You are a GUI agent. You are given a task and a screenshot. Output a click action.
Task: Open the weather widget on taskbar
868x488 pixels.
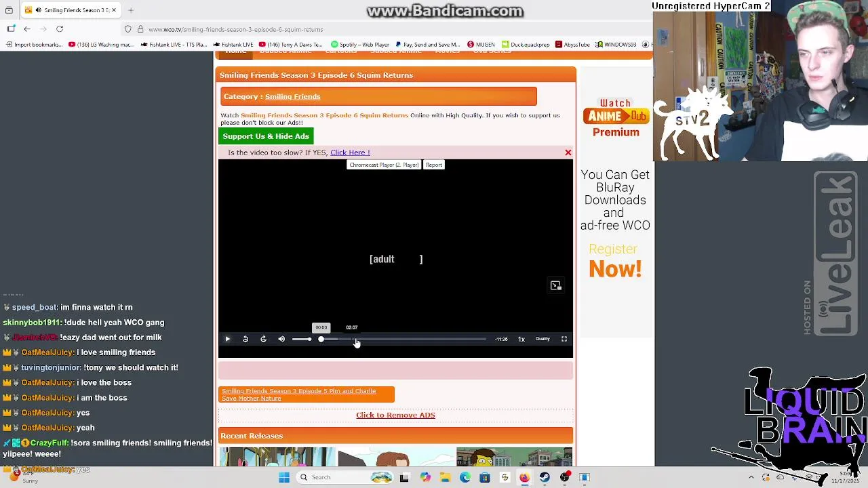[20, 477]
